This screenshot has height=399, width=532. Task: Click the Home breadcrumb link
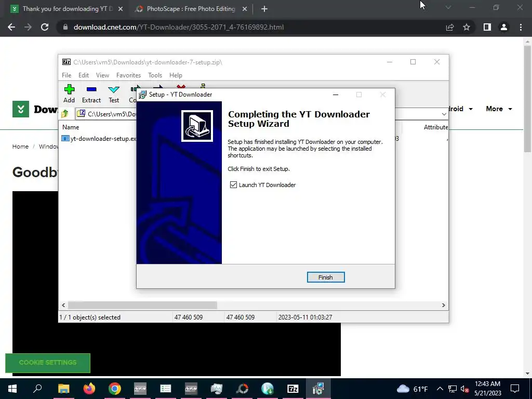pyautogui.click(x=20, y=147)
